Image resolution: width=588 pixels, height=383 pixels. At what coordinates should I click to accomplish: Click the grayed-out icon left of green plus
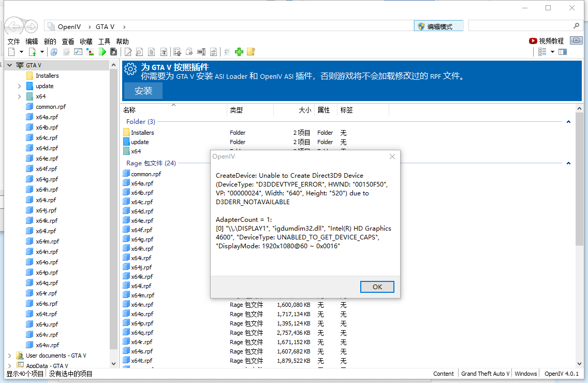(227, 52)
